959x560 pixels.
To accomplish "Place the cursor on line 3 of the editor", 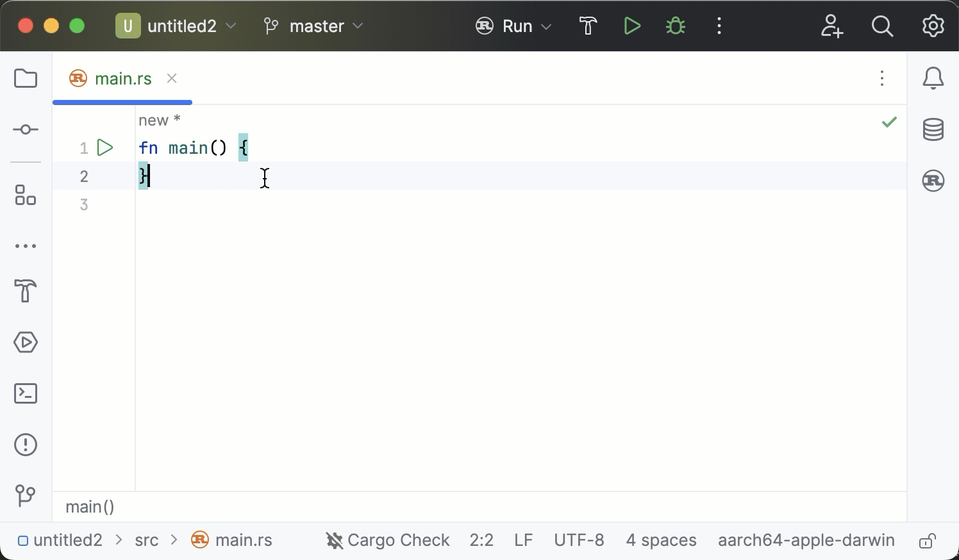I will point(521,204).
